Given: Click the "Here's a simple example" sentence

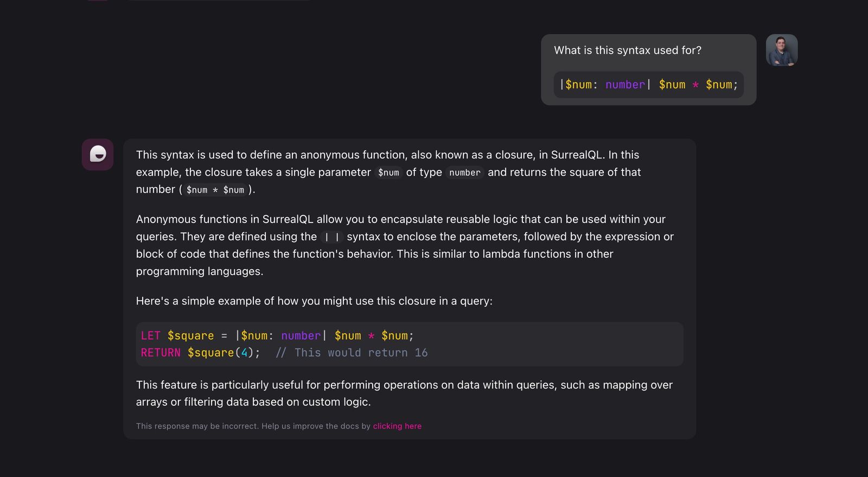Looking at the screenshot, I should (314, 301).
